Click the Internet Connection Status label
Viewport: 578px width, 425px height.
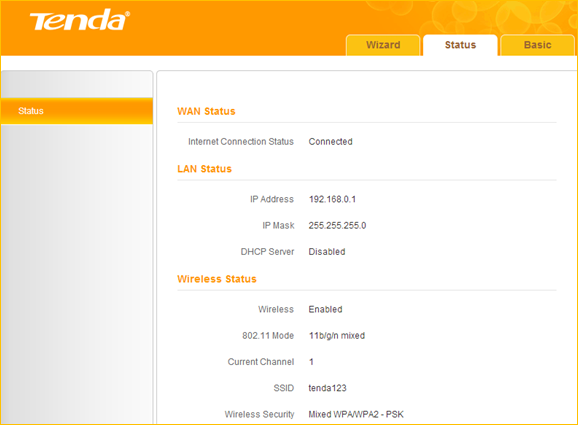point(241,142)
